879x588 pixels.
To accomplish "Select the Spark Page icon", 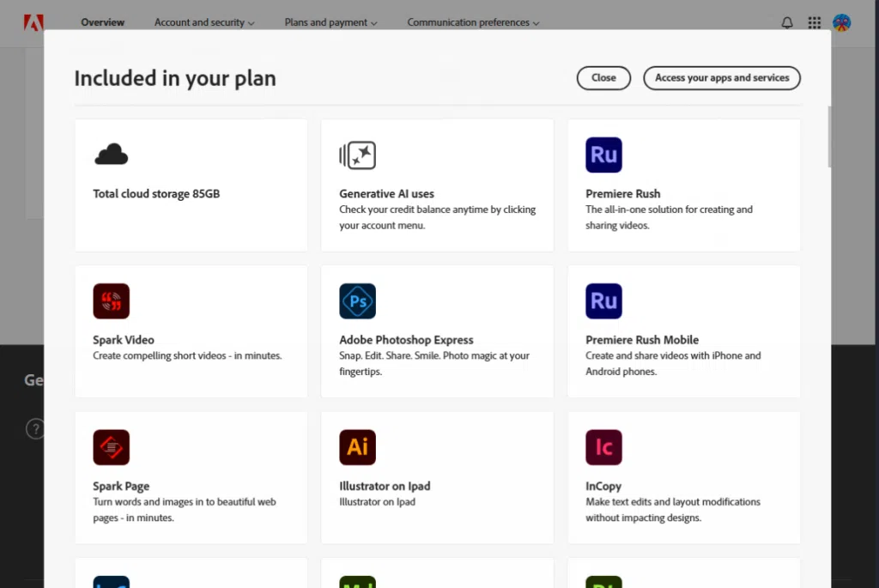I will tap(112, 447).
